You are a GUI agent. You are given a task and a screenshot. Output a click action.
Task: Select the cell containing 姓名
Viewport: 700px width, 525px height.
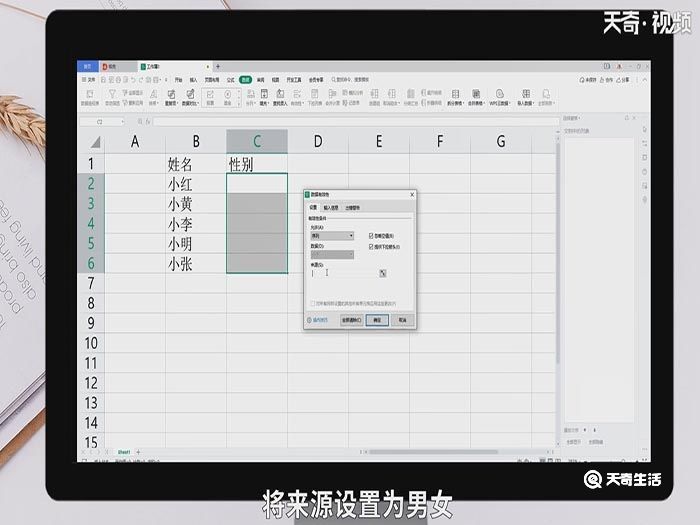point(196,164)
